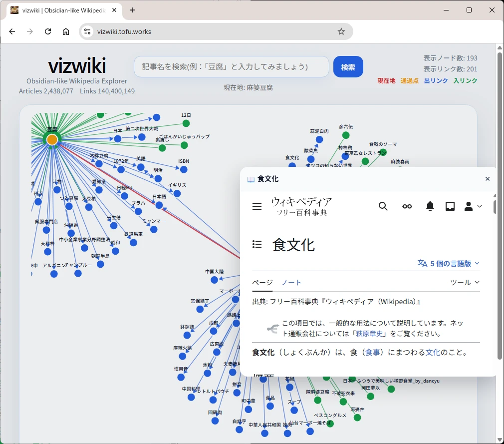Click the vizwiki logo title
Image resolution: width=504 pixels, height=444 pixels.
[77, 65]
